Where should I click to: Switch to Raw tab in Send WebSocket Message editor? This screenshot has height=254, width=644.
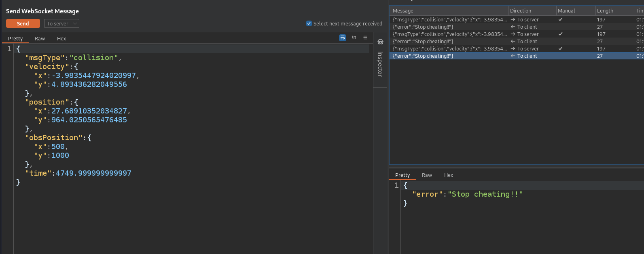click(40, 39)
